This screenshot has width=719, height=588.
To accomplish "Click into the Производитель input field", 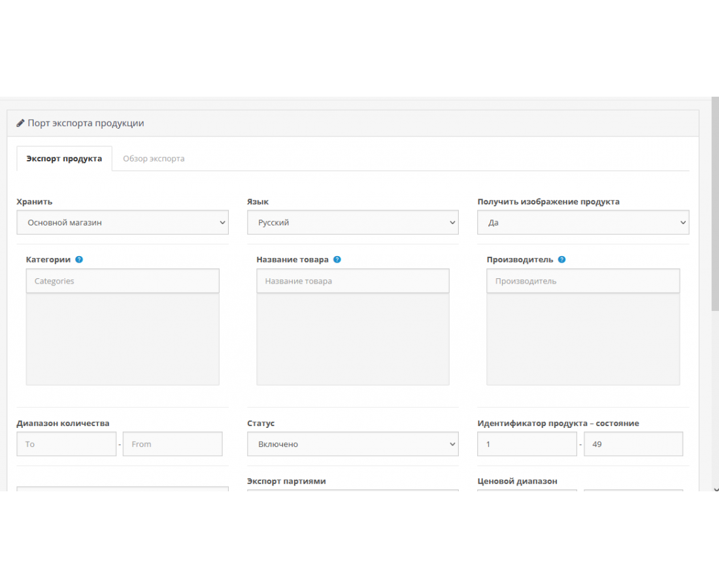I will click(x=583, y=282).
